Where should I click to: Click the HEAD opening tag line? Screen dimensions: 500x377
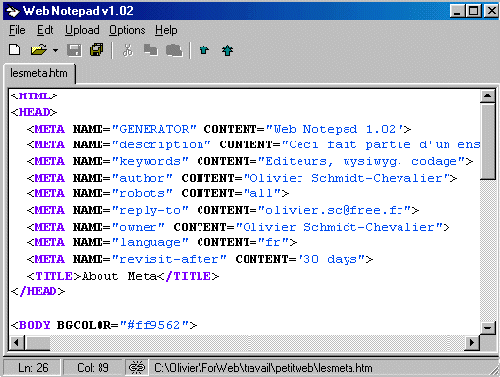[x=34, y=112]
